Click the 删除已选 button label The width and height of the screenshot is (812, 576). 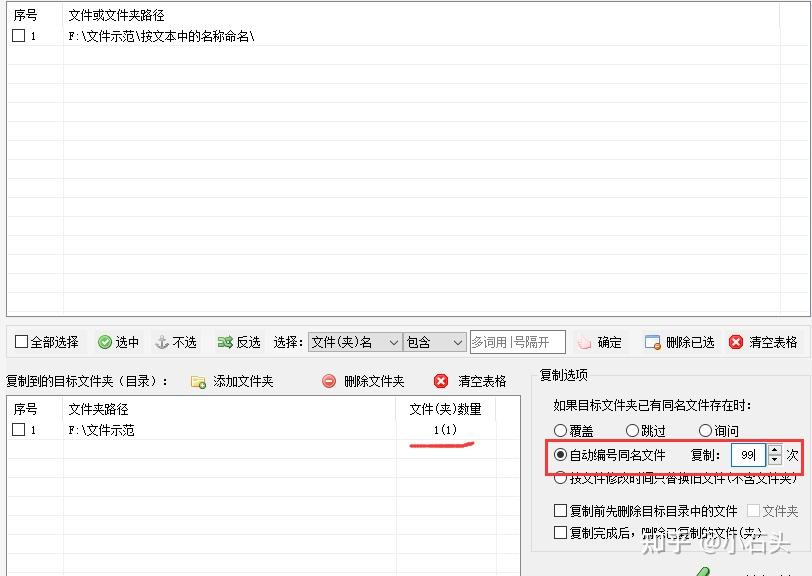[690, 342]
